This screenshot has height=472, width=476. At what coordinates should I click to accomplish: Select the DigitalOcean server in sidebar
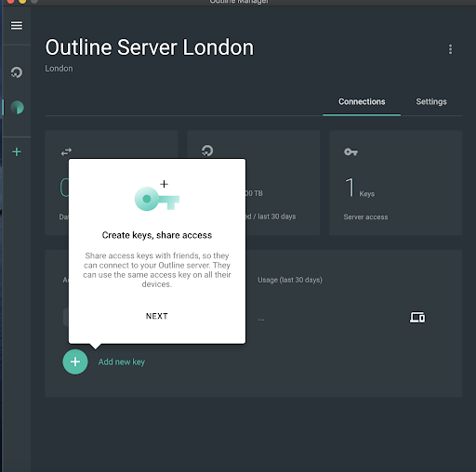click(17, 72)
